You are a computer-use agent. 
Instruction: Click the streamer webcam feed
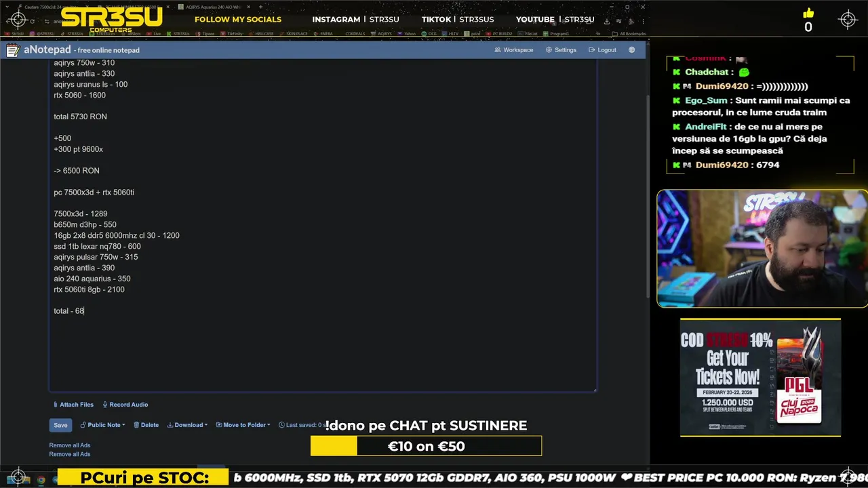point(762,248)
